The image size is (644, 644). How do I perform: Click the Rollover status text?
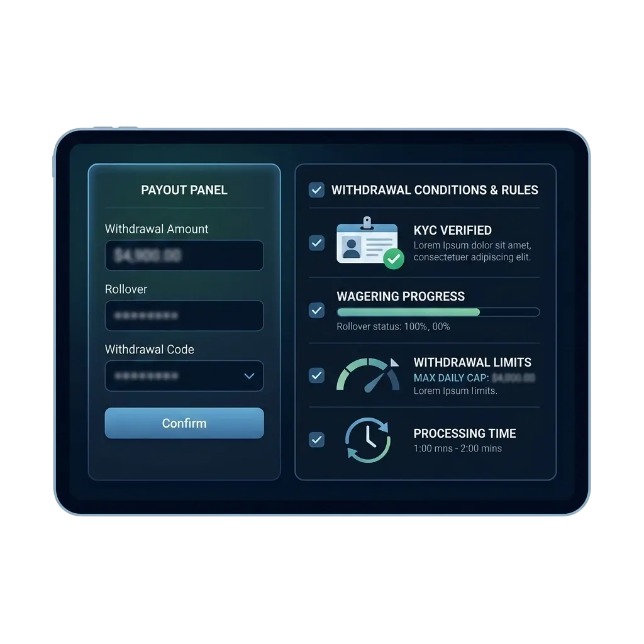click(x=393, y=326)
